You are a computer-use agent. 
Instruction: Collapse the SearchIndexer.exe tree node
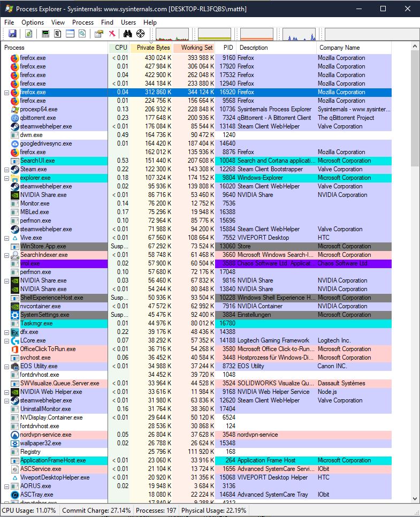pos(6,255)
